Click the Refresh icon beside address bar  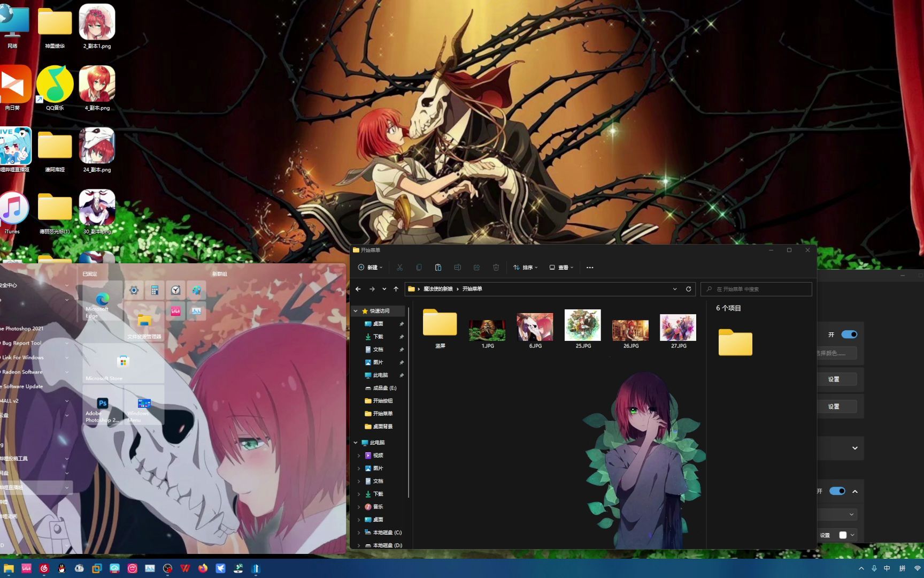pyautogui.click(x=688, y=289)
